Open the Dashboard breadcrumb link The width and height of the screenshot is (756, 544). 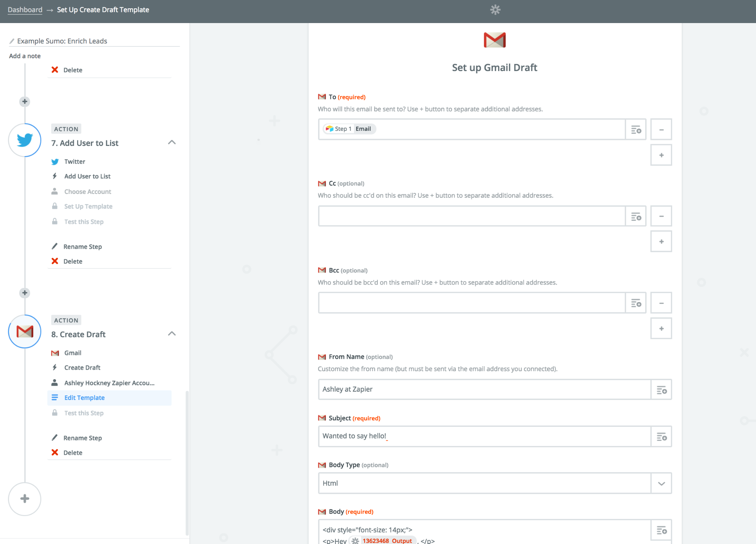25,10
